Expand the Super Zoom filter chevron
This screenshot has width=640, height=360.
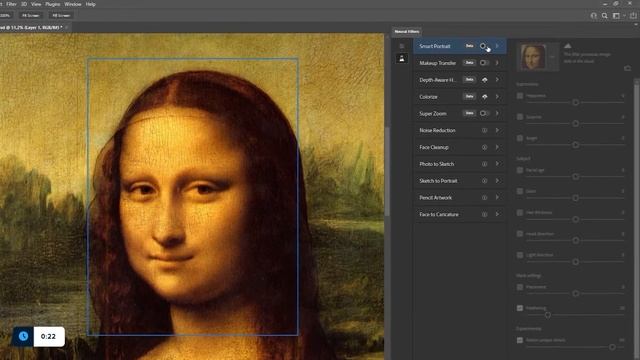(x=497, y=113)
